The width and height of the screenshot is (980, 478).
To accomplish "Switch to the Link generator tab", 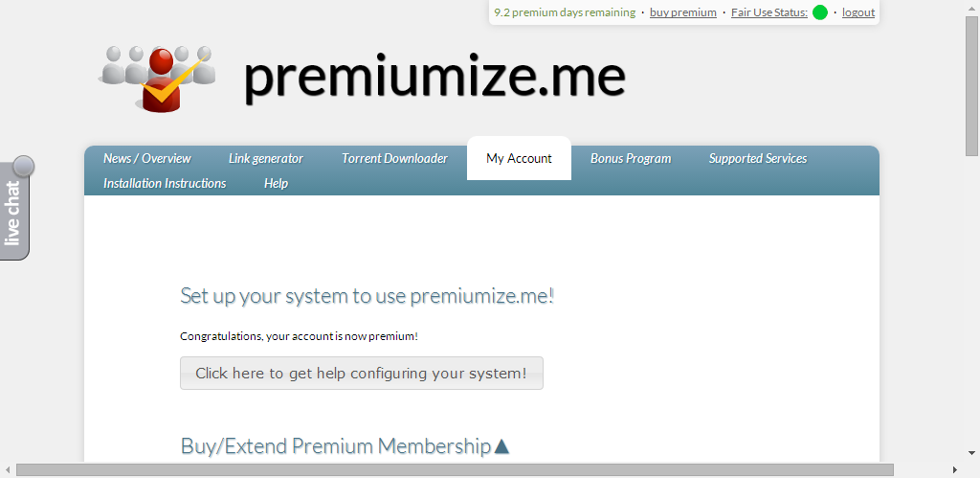I will pos(265,158).
